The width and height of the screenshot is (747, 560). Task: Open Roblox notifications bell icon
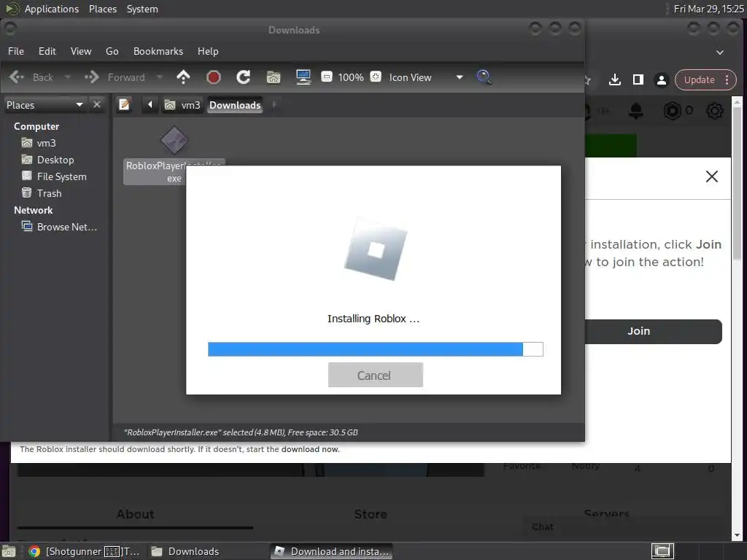tap(636, 111)
